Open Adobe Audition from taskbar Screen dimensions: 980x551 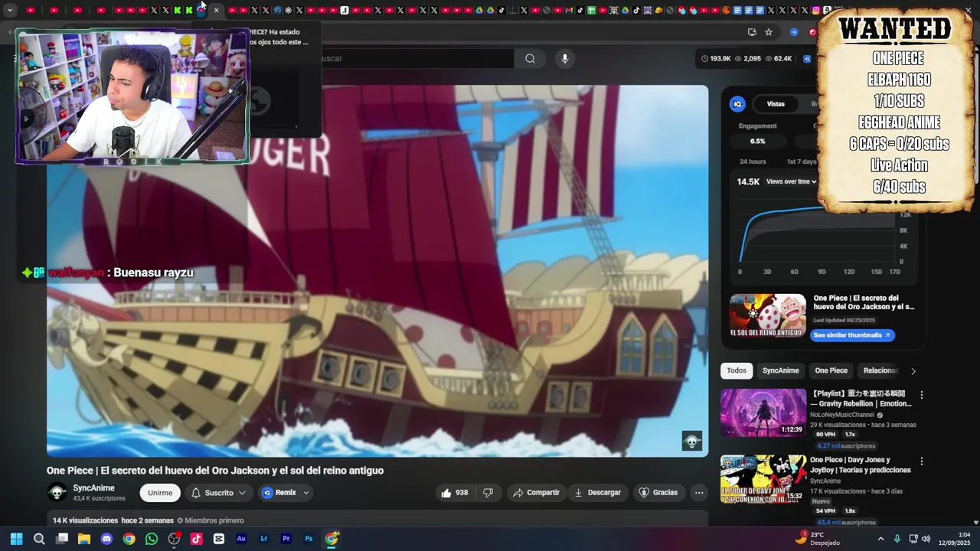pyautogui.click(x=241, y=539)
